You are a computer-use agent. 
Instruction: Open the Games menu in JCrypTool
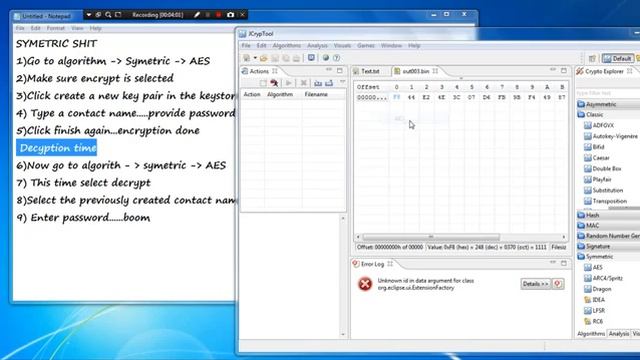[366, 46]
